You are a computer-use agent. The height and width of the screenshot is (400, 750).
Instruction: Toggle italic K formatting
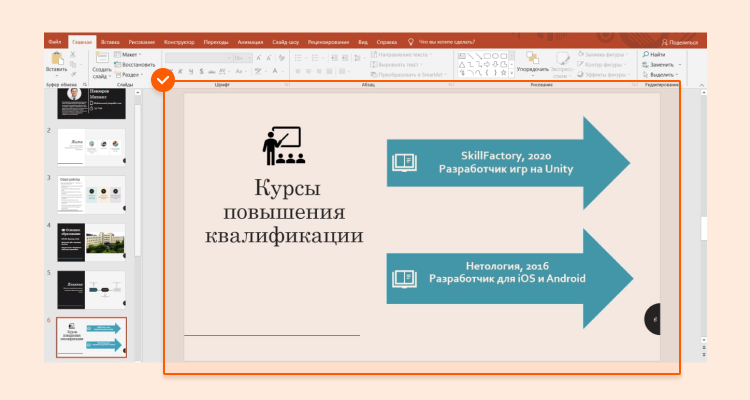click(180, 71)
